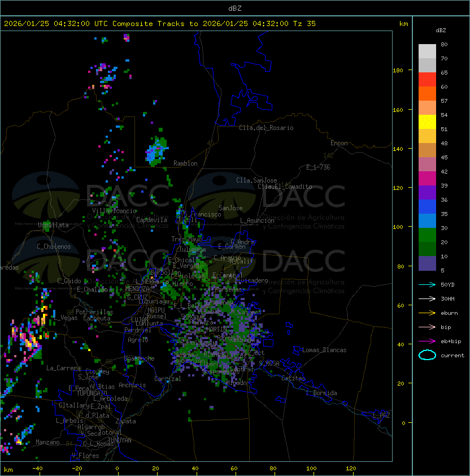The image size is (470, 476).
Task: Click the dBZ title at top
Action: point(235,8)
